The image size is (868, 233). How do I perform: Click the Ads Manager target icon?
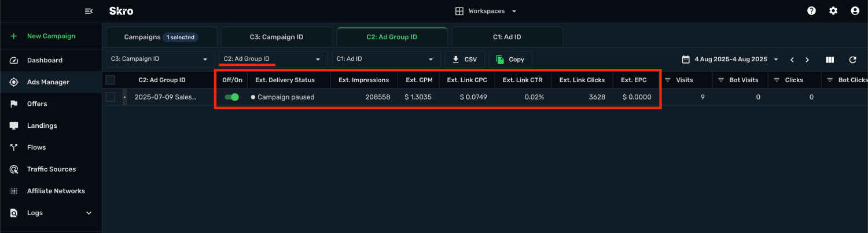[14, 82]
